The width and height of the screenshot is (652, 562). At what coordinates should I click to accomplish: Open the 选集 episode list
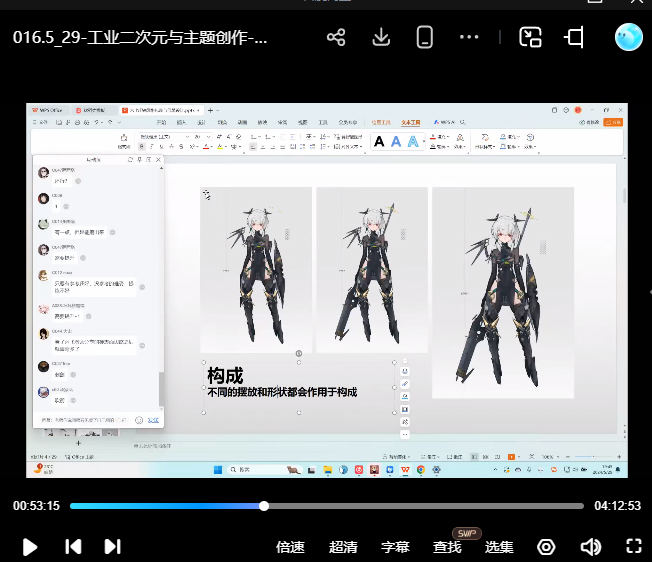[x=499, y=547]
